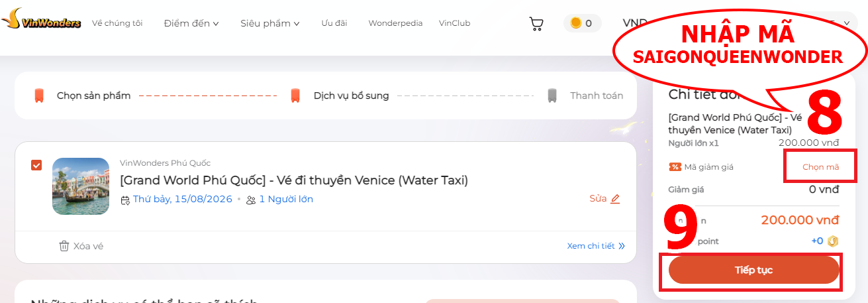Expand the Siêu phẩm dropdown menu
868x303 pixels.
point(270,23)
